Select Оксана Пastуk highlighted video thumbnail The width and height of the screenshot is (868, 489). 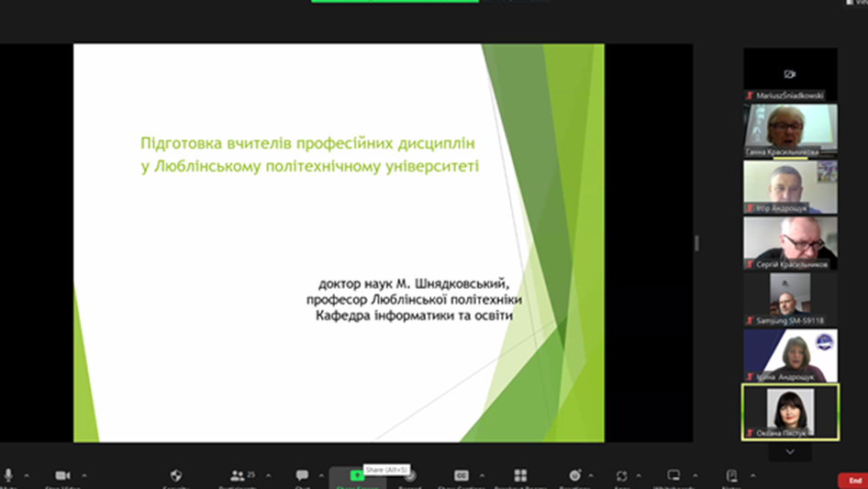coord(789,411)
